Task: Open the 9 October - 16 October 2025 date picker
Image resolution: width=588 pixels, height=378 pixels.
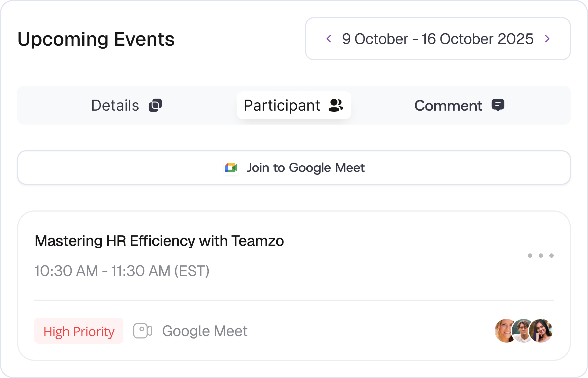Action: [438, 39]
